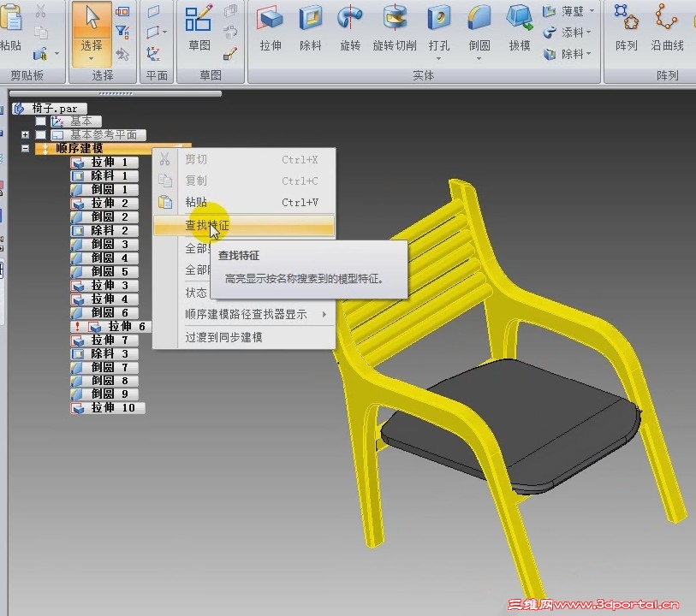The image size is (696, 616).
Task: Choose 粘贴 Ctrl+V in context menu
Action: tap(244, 202)
